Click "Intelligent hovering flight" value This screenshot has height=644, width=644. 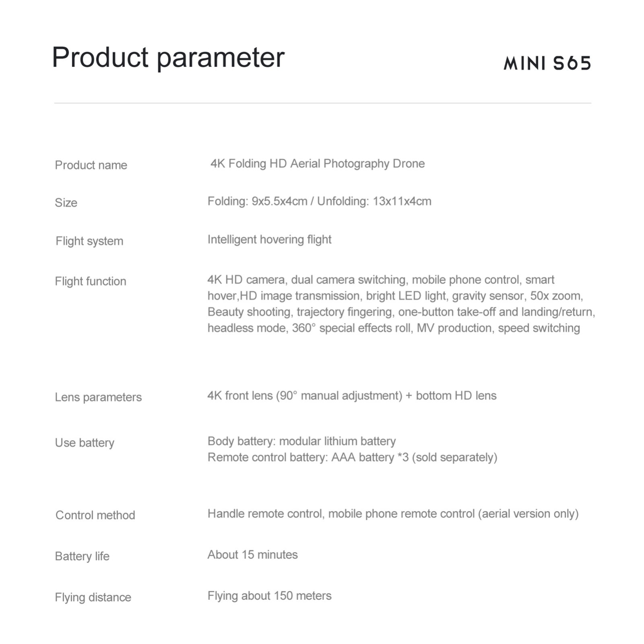tap(269, 240)
